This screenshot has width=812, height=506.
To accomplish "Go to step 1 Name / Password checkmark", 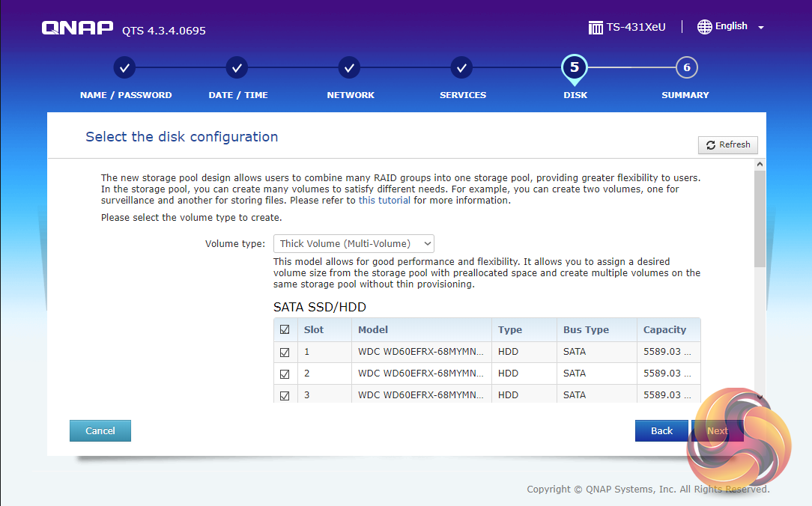I will (x=125, y=68).
